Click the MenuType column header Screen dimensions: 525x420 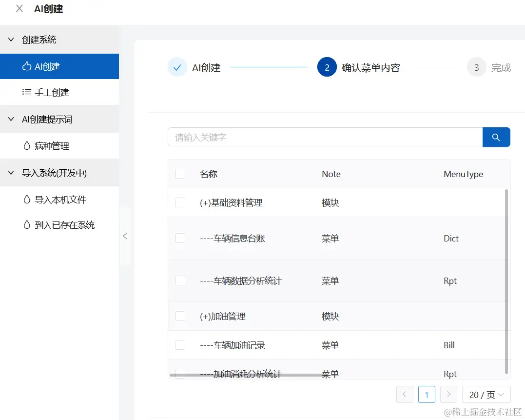coord(464,174)
